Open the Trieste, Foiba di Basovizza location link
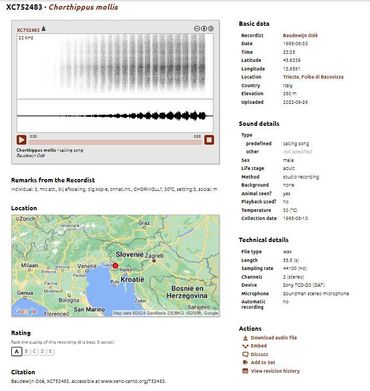Screen dimensions: 370x391 tap(313, 77)
